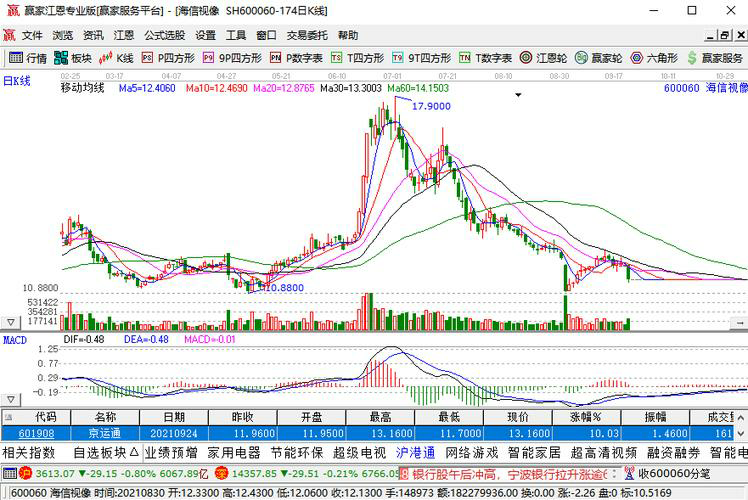Select the 超高清视频 tab
The image size is (748, 500).
pyautogui.click(x=603, y=452)
